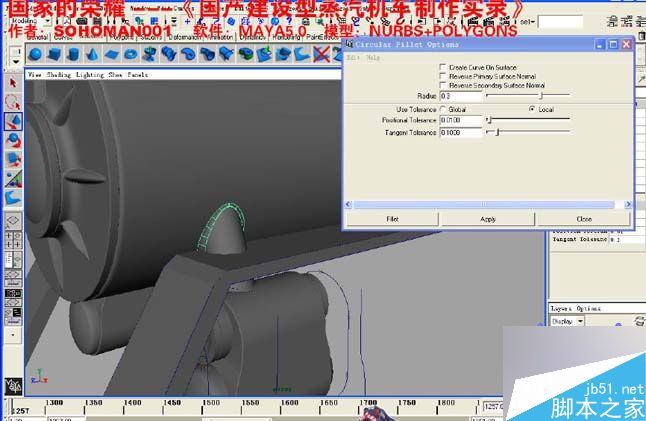Check Reverse Secondary Surface Normal
The image size is (646, 421).
[x=443, y=85]
